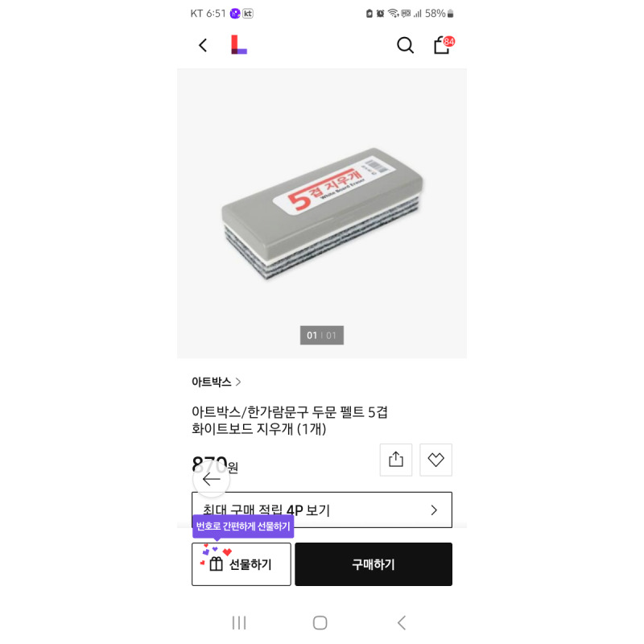This screenshot has height=644, width=644.
Task: Expand 최대 구매 적립 4P details
Action: (321, 510)
